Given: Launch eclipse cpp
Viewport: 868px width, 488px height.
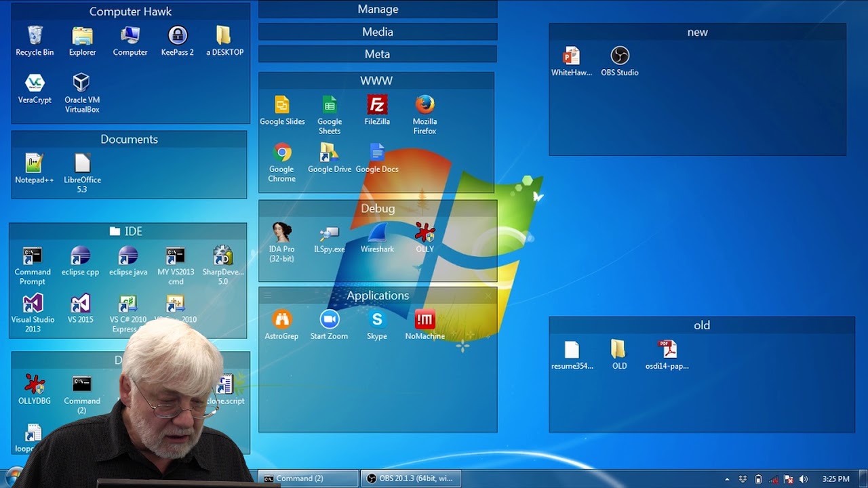Looking at the screenshot, I should click(80, 261).
